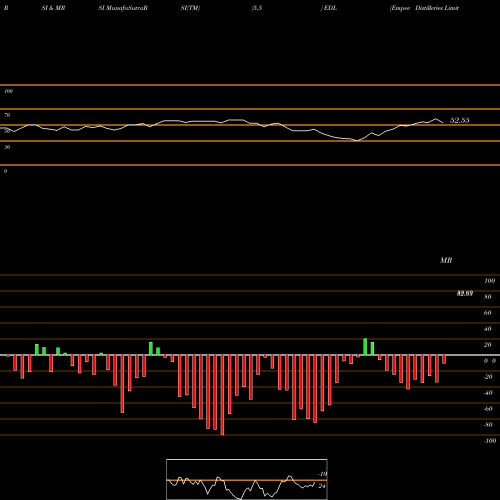Image resolution: width=500 pixels, height=500 pixels.
Task: Click the -80 label on MR axis
Action: [x=488, y=425]
